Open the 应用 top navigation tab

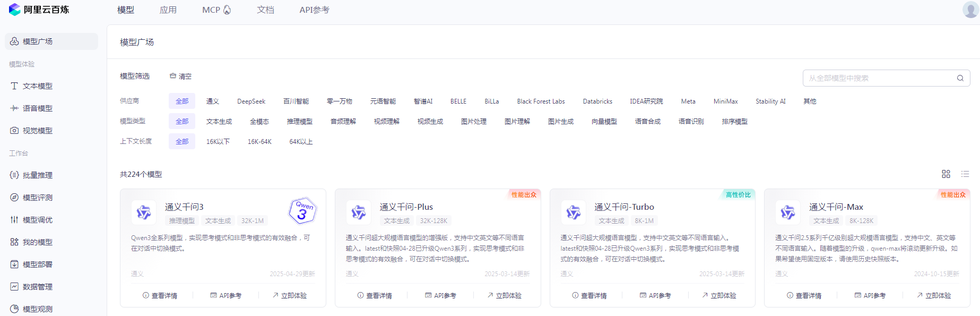(x=168, y=10)
